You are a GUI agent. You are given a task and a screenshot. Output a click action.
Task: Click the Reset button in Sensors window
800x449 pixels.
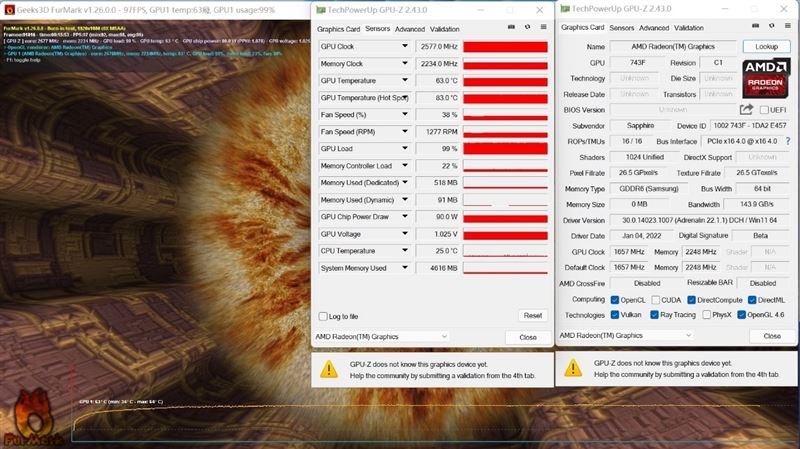pyautogui.click(x=533, y=315)
